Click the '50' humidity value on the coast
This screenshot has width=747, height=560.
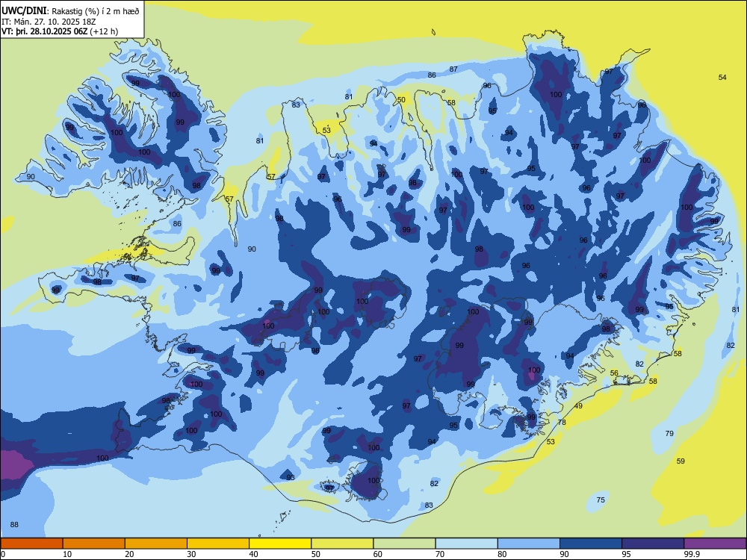(402, 99)
